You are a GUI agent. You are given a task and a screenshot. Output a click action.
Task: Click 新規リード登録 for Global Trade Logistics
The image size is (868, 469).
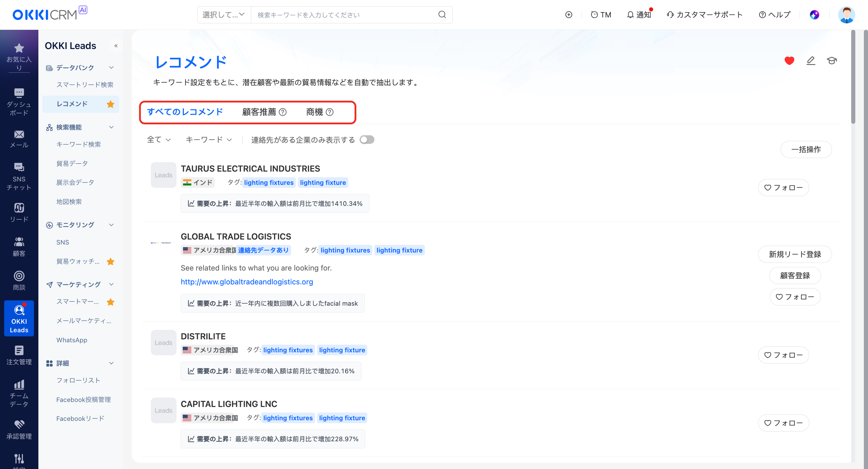tap(795, 254)
